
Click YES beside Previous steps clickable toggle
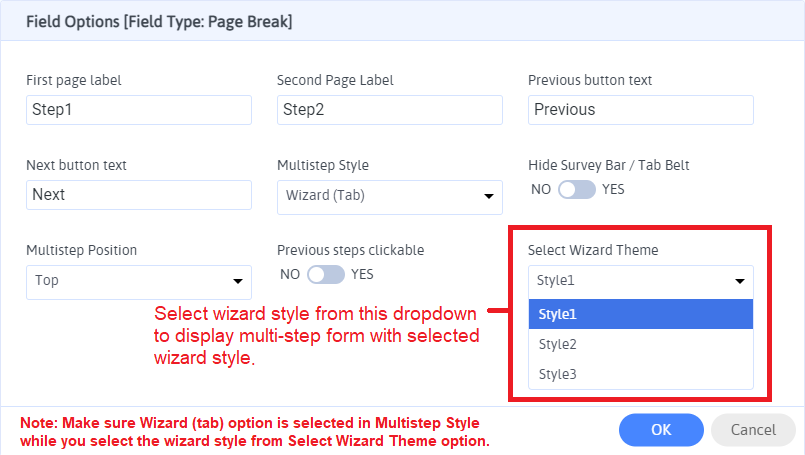coord(362,274)
